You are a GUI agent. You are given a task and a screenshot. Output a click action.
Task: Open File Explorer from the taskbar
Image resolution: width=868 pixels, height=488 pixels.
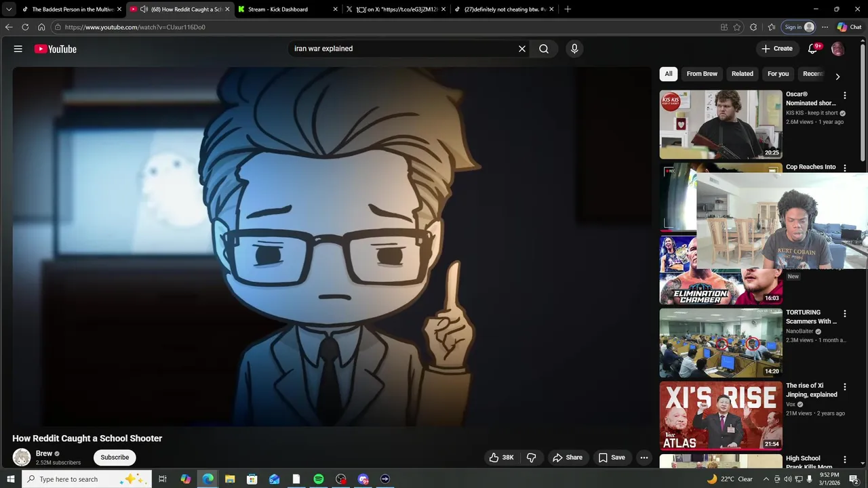[230, 479]
